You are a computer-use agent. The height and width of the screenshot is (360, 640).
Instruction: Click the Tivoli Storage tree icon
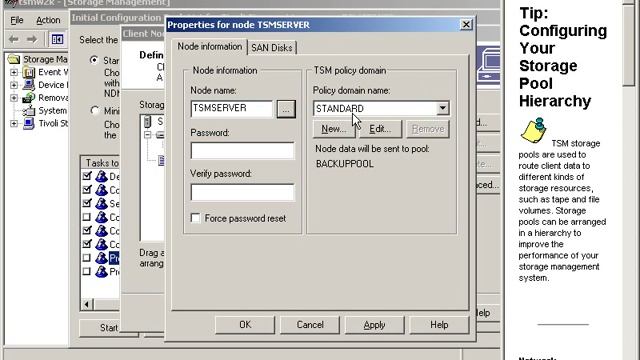[29, 123]
